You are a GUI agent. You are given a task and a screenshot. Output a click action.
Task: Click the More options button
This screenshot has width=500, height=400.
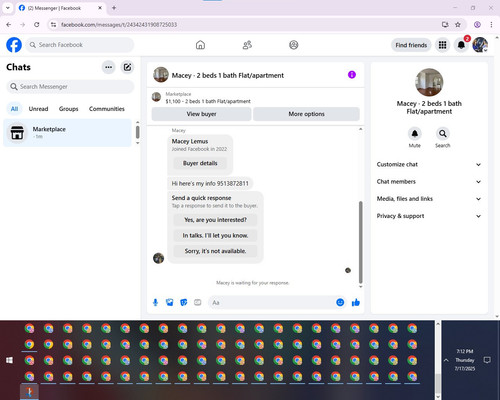click(x=306, y=114)
